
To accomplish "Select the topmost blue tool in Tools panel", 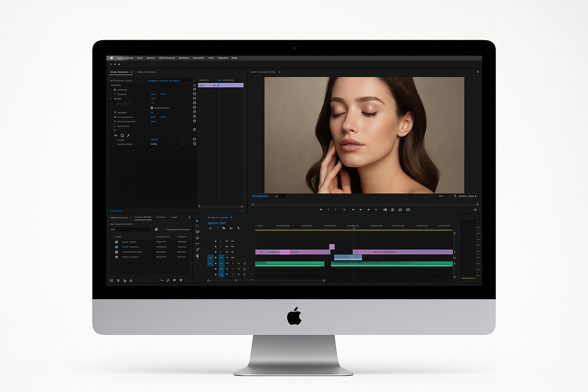I will point(197,221).
